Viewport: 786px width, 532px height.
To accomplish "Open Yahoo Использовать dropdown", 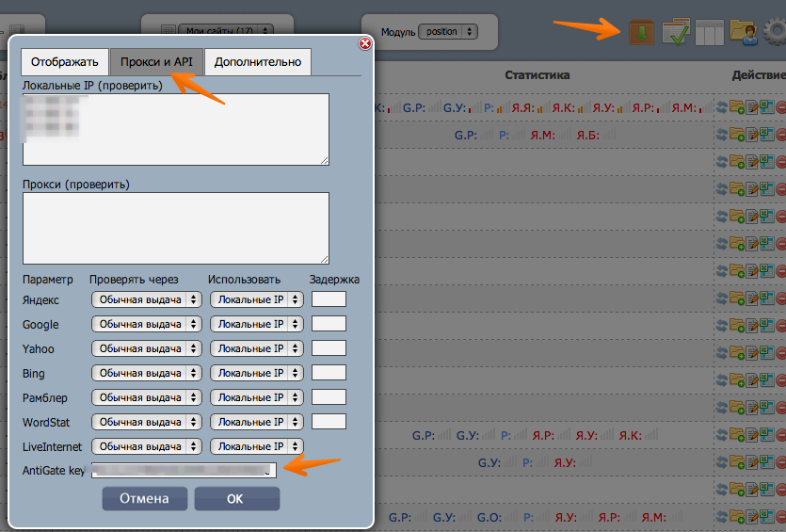I will coord(257,348).
